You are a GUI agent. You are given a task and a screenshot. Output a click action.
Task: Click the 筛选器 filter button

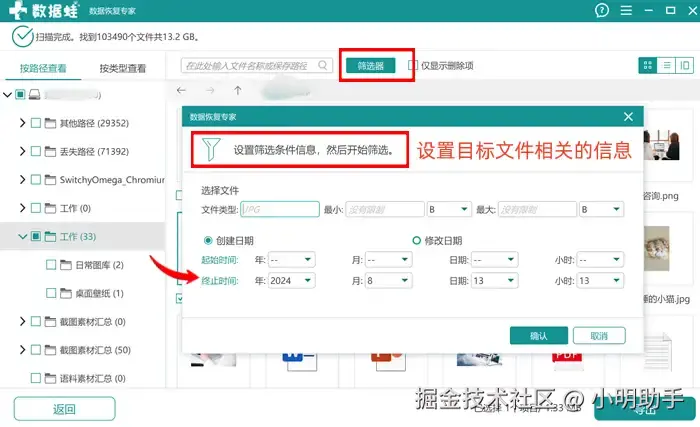click(x=371, y=66)
